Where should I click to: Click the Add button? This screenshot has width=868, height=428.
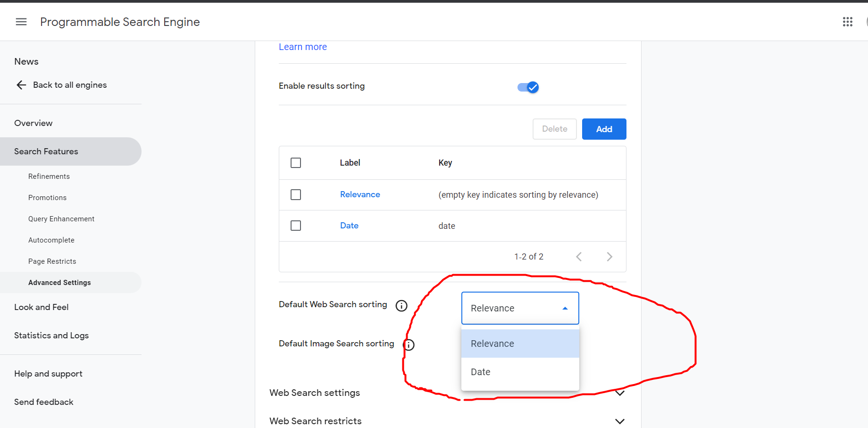604,129
